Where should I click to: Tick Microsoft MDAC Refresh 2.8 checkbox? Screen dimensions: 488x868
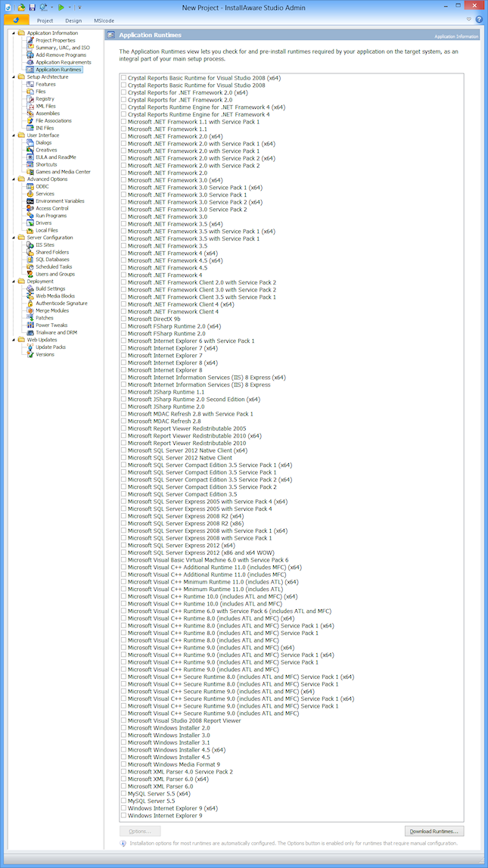point(124,422)
